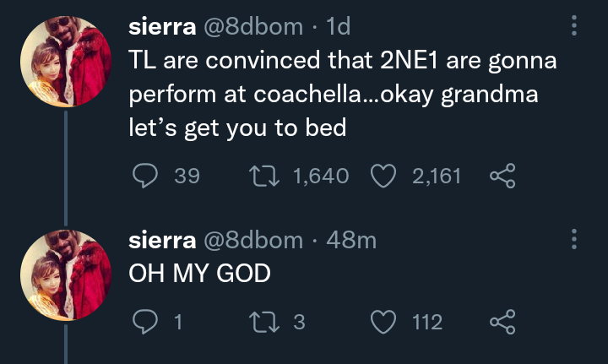Viewport: 608px width, 364px height.
Task: Like the 2NE1 Coachella tweet
Action: pyautogui.click(x=384, y=176)
